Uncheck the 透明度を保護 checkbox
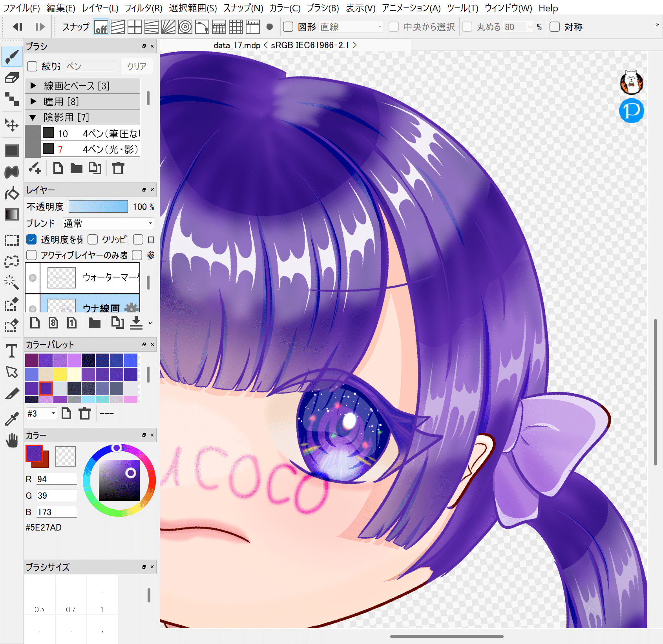Screen dimensions: 663x644 point(31,239)
